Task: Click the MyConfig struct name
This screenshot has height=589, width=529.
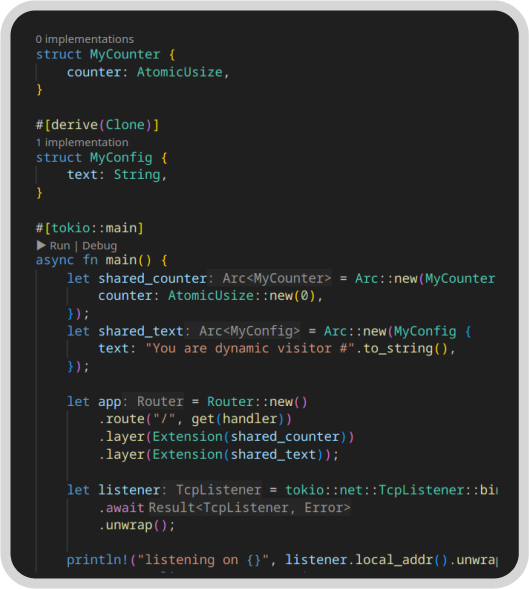Action: click(x=121, y=158)
